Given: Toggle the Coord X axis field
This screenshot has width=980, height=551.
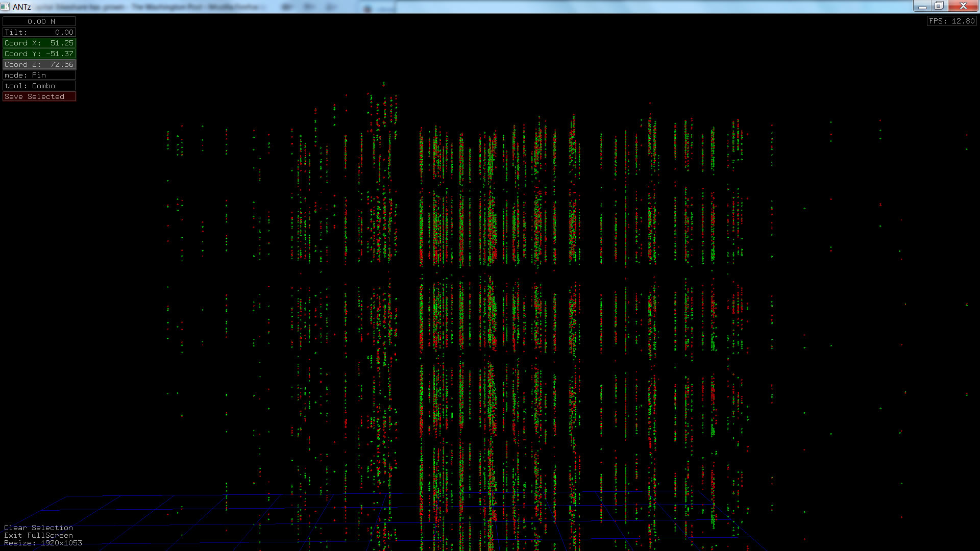Looking at the screenshot, I should tap(39, 43).
